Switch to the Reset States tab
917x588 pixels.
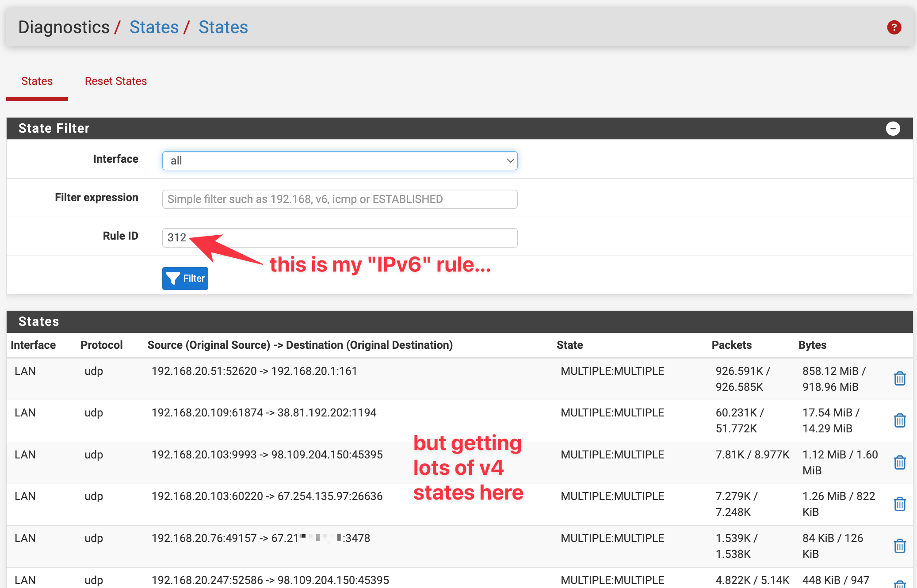[116, 81]
